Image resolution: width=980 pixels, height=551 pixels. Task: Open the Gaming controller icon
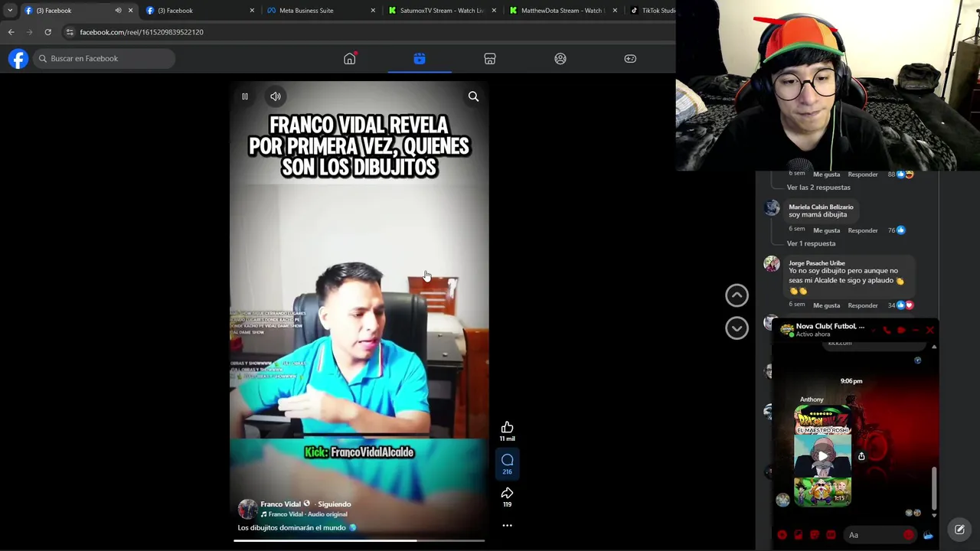pos(630,59)
